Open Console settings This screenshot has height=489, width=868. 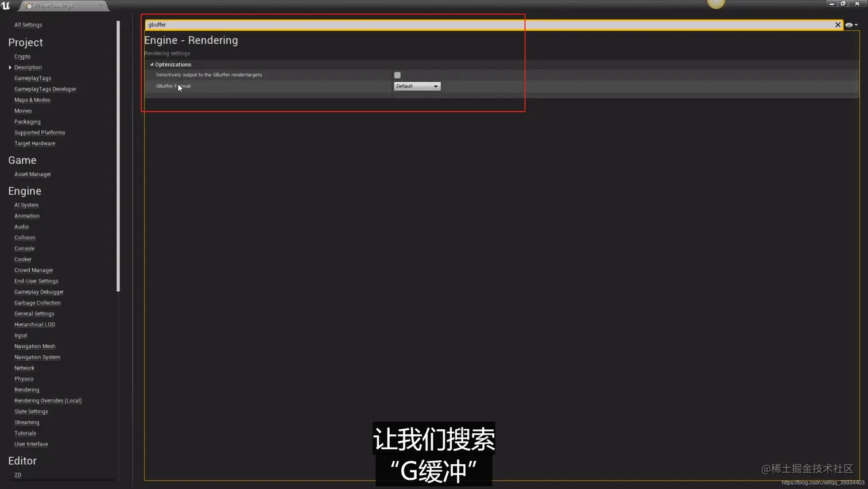pyautogui.click(x=24, y=249)
